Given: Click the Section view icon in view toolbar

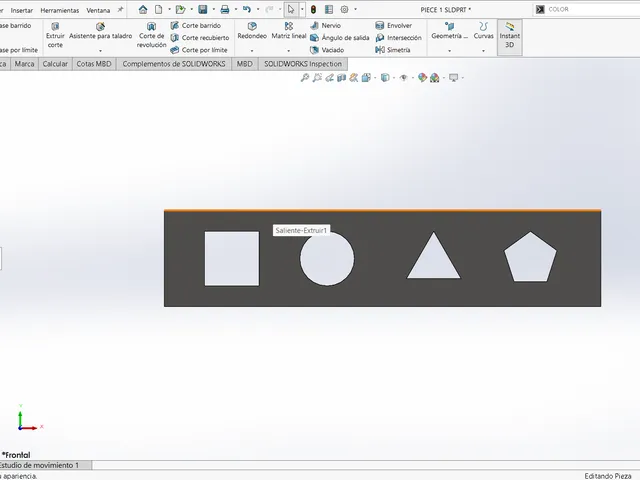Looking at the screenshot, I should 342,78.
